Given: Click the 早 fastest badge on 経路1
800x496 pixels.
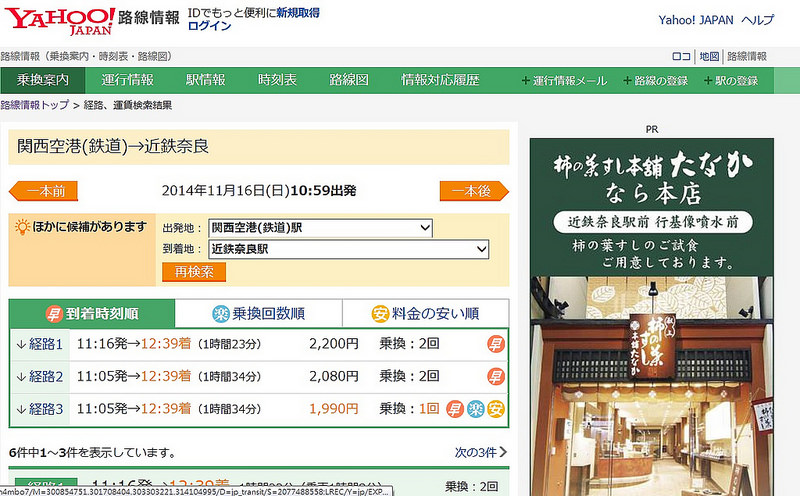Looking at the screenshot, I should (495, 344).
